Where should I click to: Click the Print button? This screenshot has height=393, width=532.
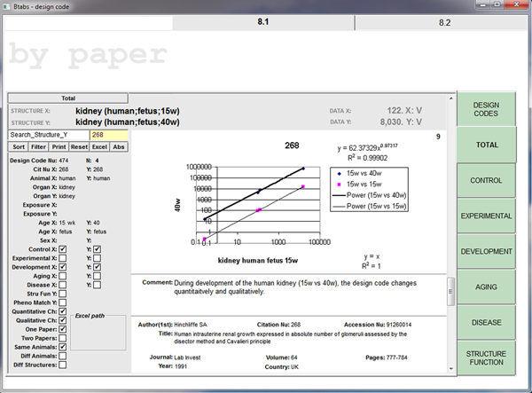[x=59, y=147]
